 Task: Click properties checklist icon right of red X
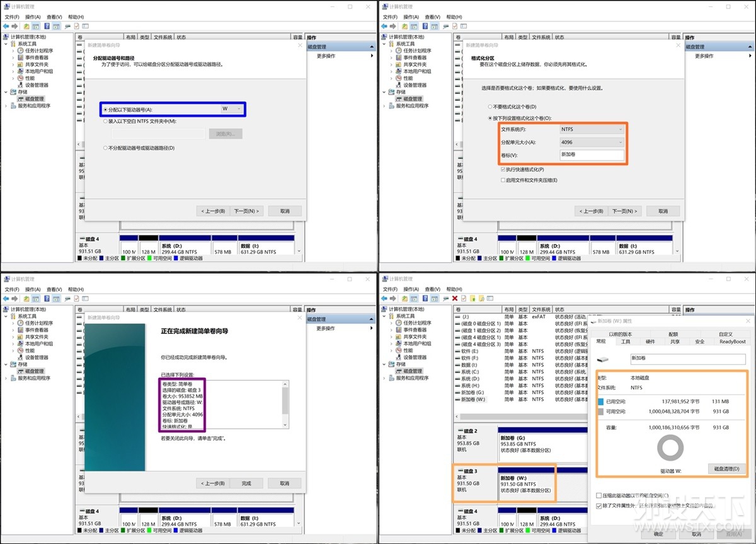coord(464,298)
